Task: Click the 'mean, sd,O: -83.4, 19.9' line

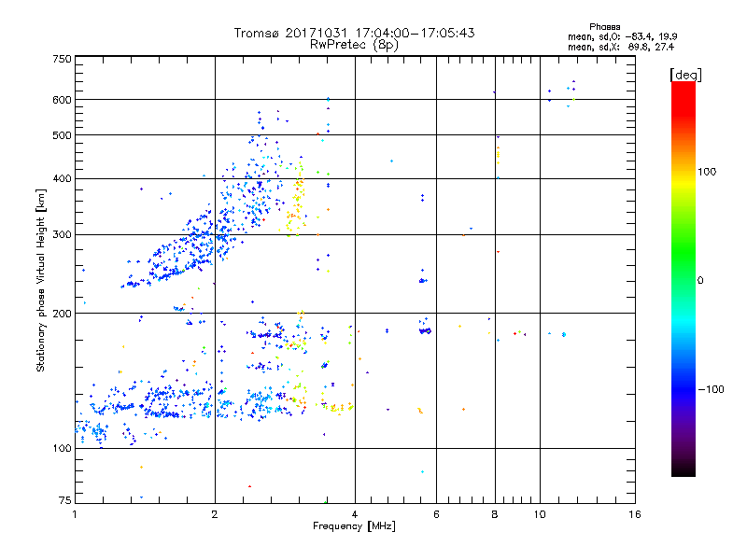Action: [623, 36]
